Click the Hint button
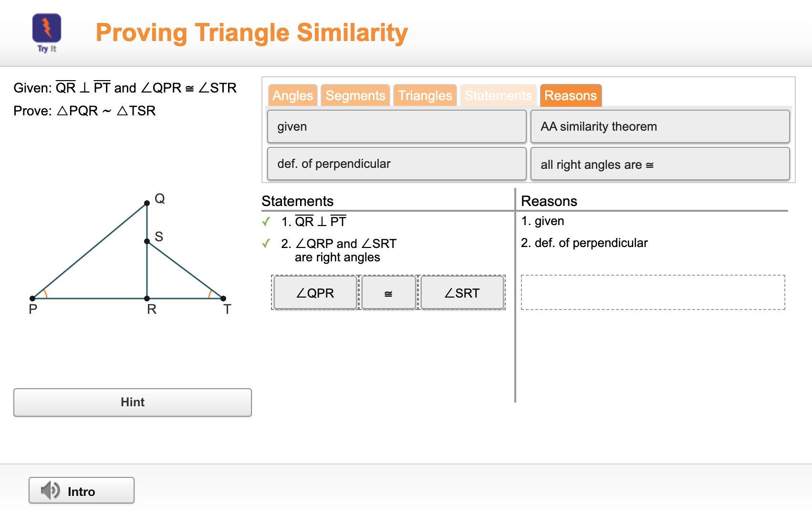Screen dimensions: 812x516 coord(133,402)
